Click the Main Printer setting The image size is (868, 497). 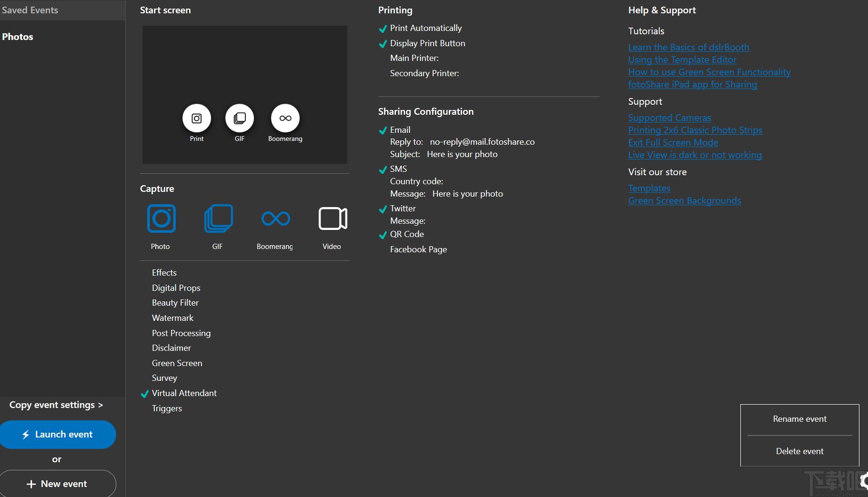click(414, 58)
